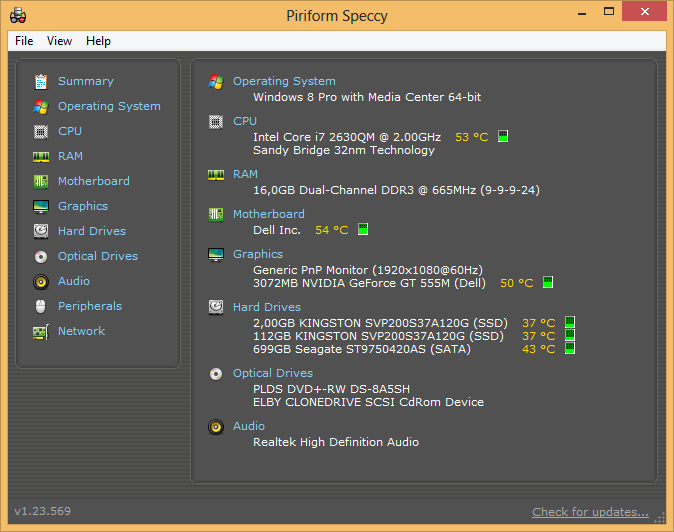The width and height of the screenshot is (674, 532).
Task: Click version label v1.23.569
Action: point(43,511)
